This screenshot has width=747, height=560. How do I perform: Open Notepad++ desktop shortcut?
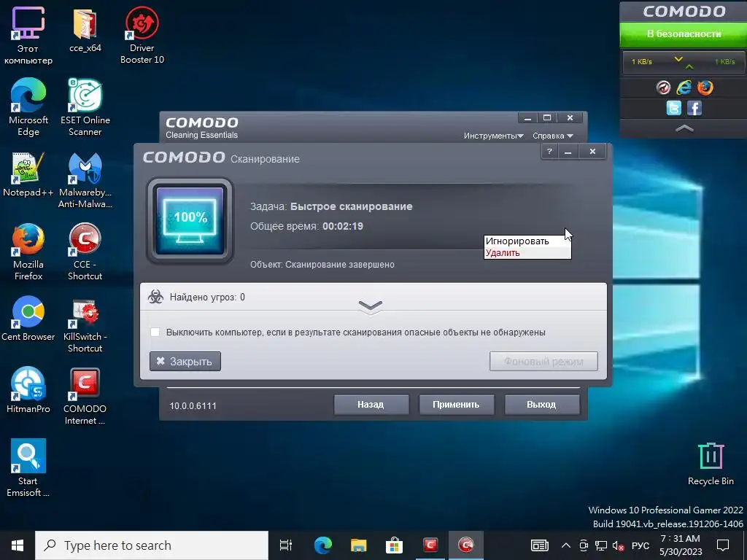(x=28, y=174)
